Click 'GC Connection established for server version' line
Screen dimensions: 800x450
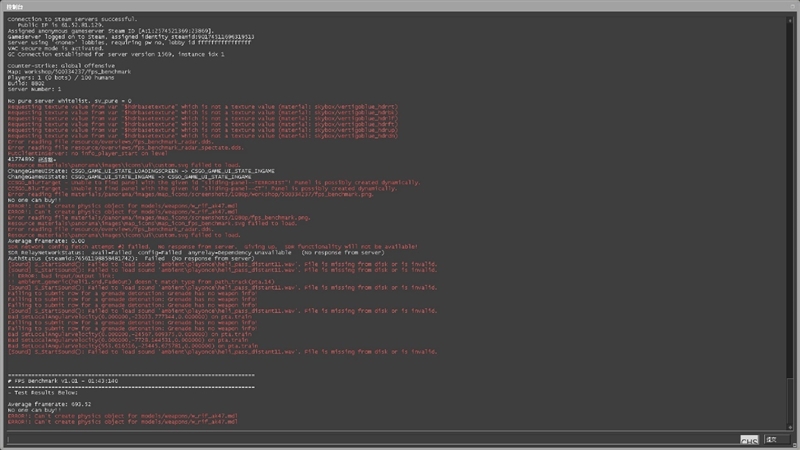[x=116, y=54]
